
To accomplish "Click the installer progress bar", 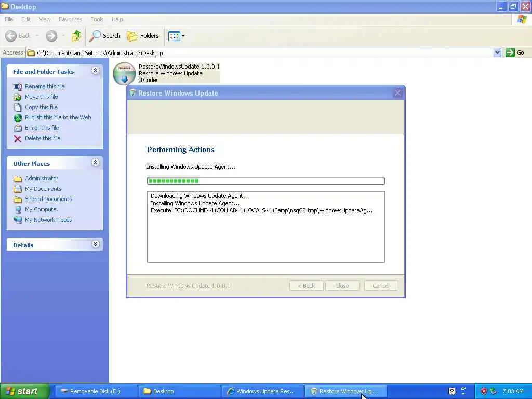I will point(266,181).
